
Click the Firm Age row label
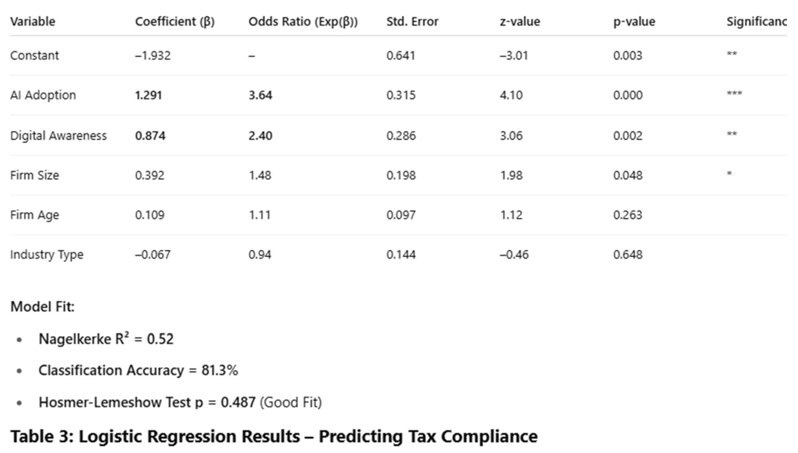[x=34, y=215]
